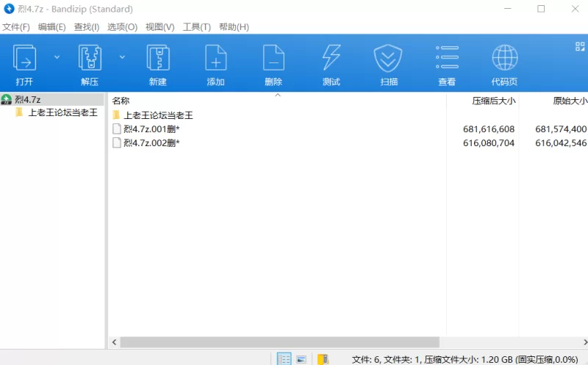Click the Extract (解压) toolbar icon
The image size is (588, 365).
pyautogui.click(x=90, y=57)
